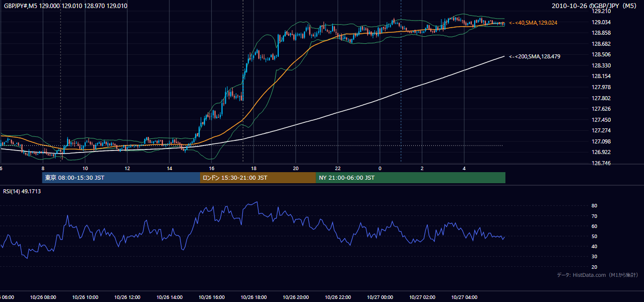Click the 10/26 16:00 bottom time label
This screenshot has width=644, height=302.
pyautogui.click(x=212, y=297)
